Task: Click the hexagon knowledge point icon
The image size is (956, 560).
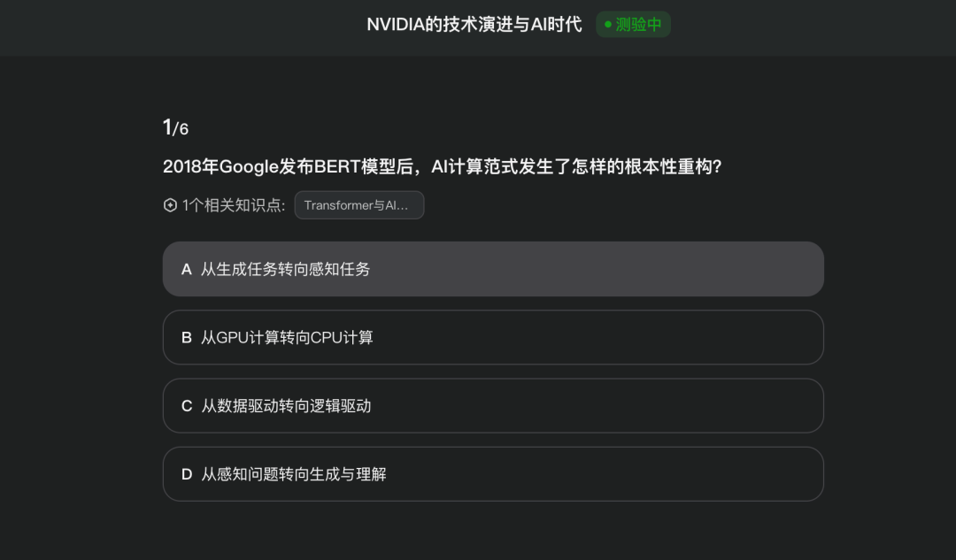Action: click(170, 205)
